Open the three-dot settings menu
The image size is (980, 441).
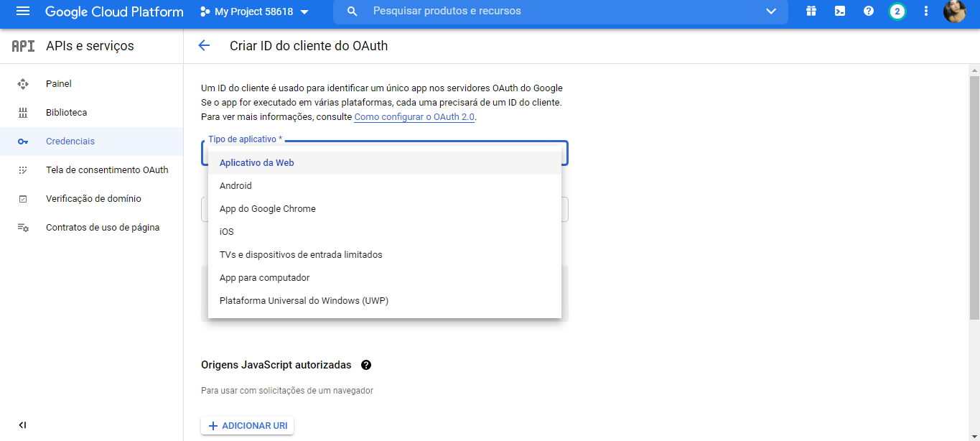[926, 11]
